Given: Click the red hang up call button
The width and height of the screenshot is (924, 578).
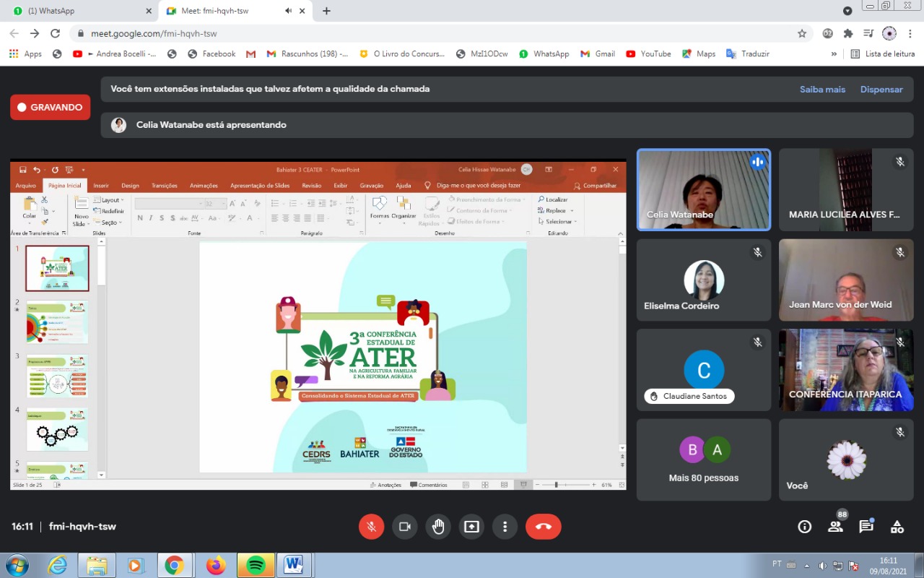Looking at the screenshot, I should (543, 527).
